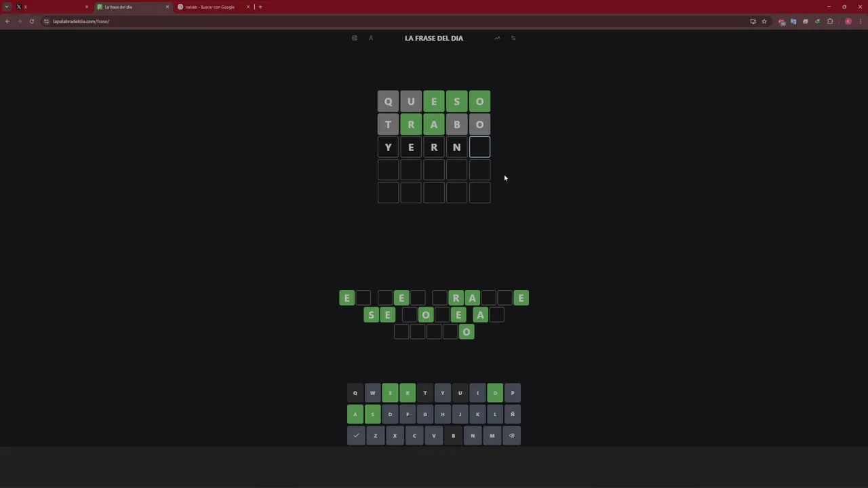Go back to the previous page
The height and width of the screenshot is (488, 868).
(7, 21)
